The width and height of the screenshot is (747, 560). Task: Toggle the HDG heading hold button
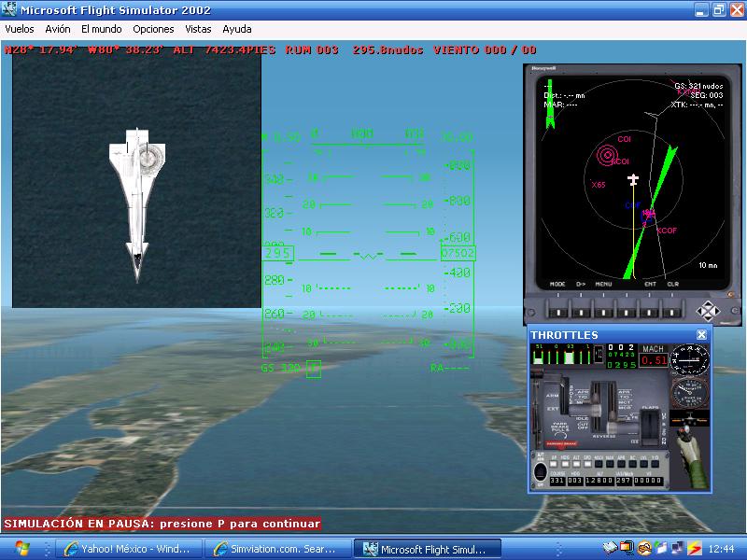click(564, 463)
